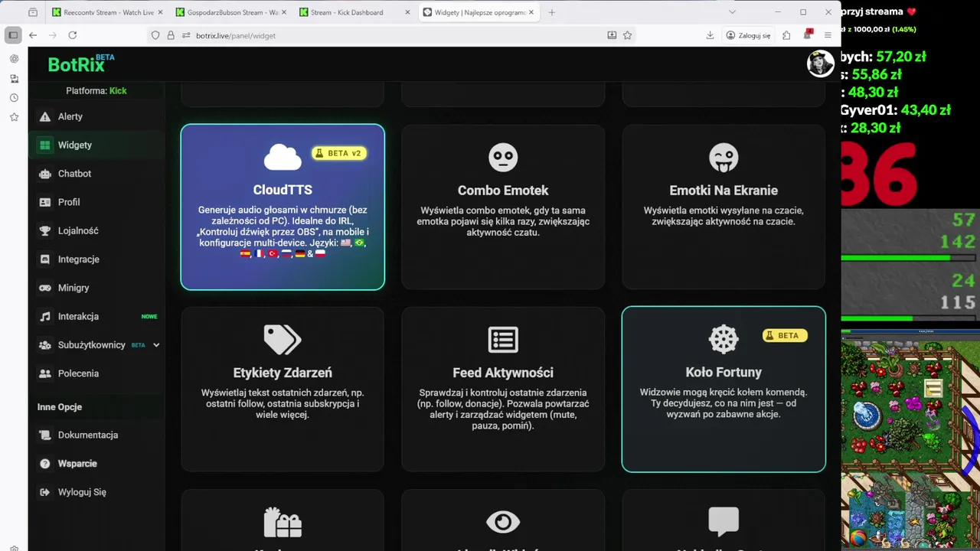Click the Feed Aktywności list icon
Image resolution: width=980 pixels, height=551 pixels.
[x=503, y=340]
